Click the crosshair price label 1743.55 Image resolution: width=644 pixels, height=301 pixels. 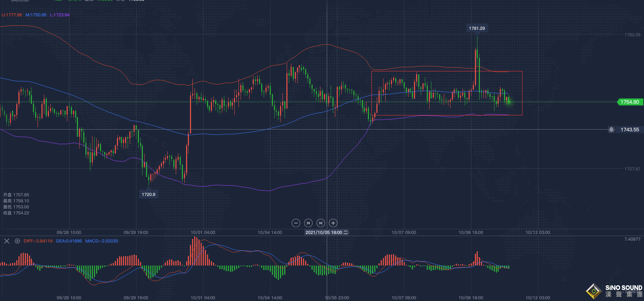629,130
